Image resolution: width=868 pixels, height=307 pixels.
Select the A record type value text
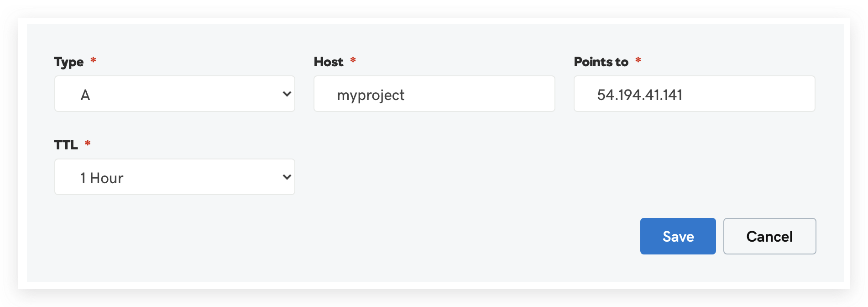click(85, 95)
